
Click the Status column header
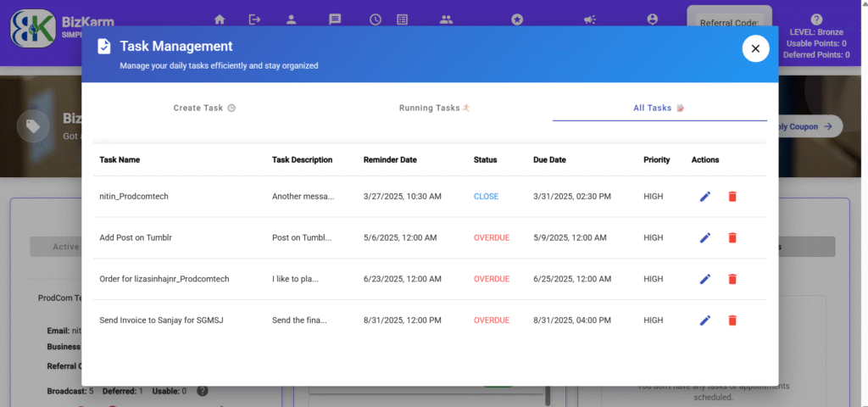pyautogui.click(x=486, y=159)
